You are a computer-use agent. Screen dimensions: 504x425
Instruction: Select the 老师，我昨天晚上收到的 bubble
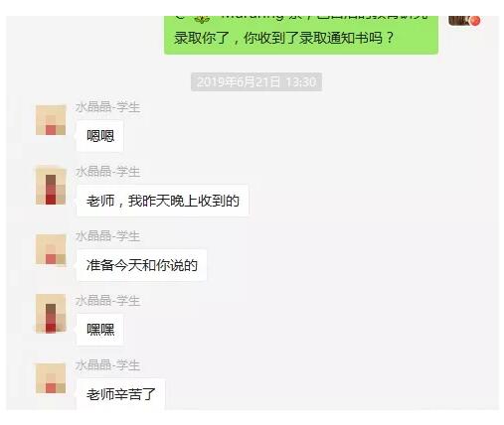click(162, 201)
